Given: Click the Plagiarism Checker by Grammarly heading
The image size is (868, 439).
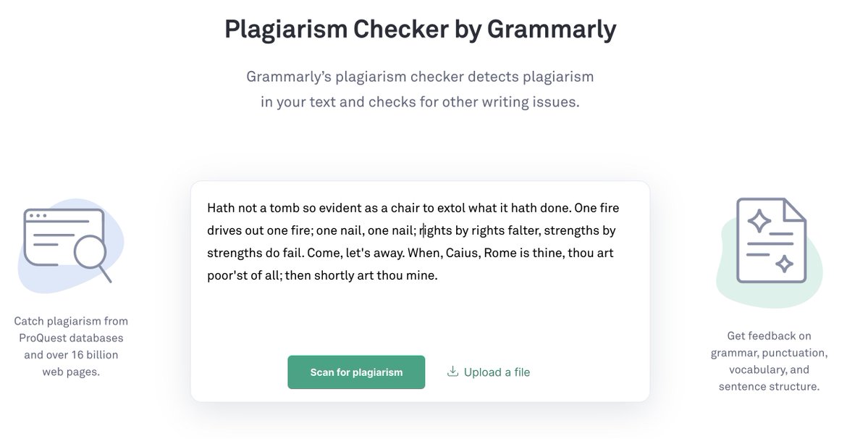Looking at the screenshot, I should (x=420, y=29).
